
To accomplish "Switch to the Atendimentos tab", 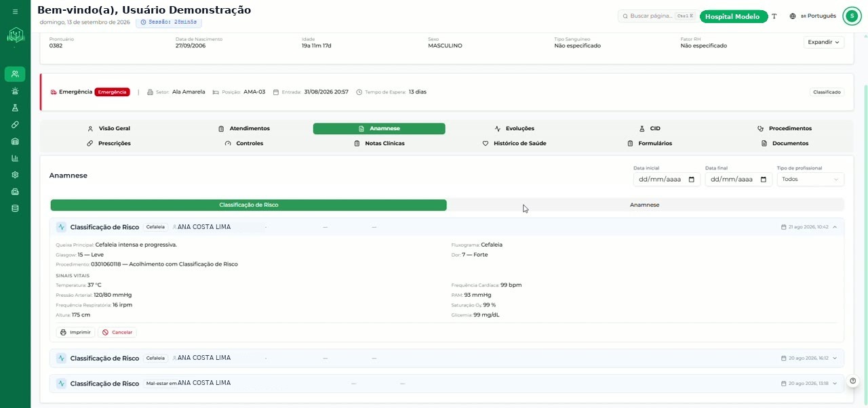I will click(x=243, y=129).
